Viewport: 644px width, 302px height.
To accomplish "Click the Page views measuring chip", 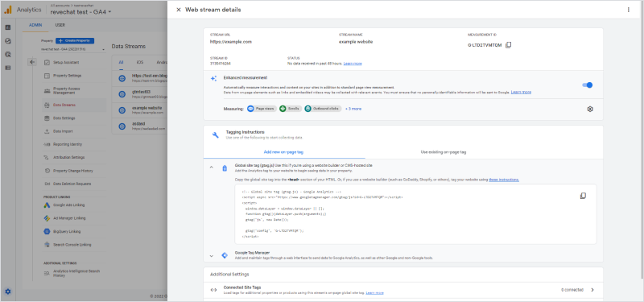I will pos(262,109).
